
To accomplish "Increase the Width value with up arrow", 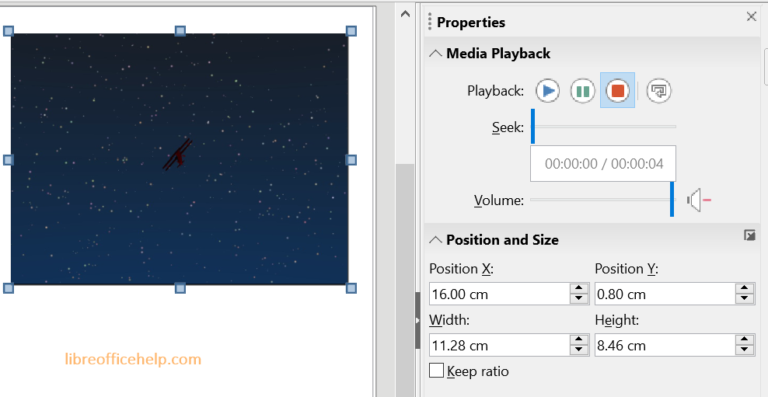I will 579,340.
